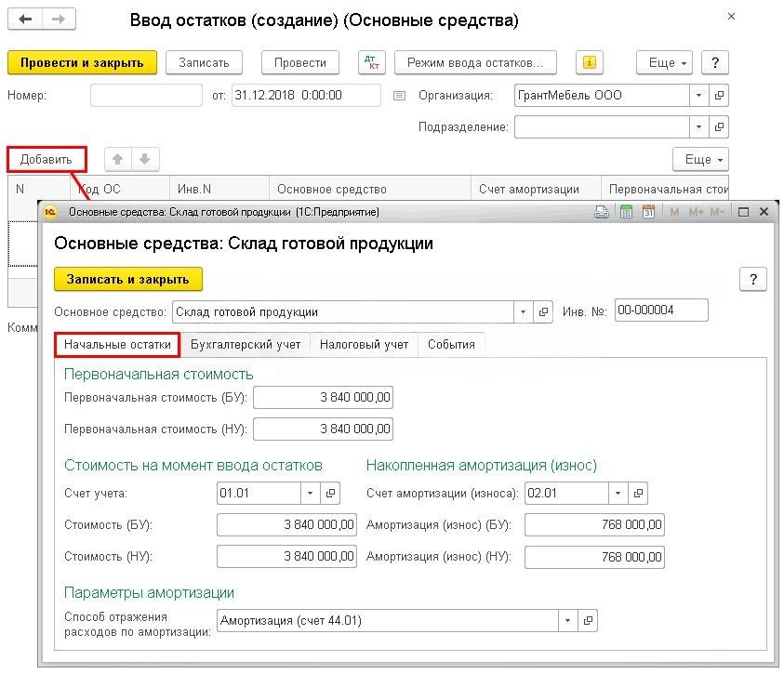Expand the Способ отражения расходов dropdown

568,620
